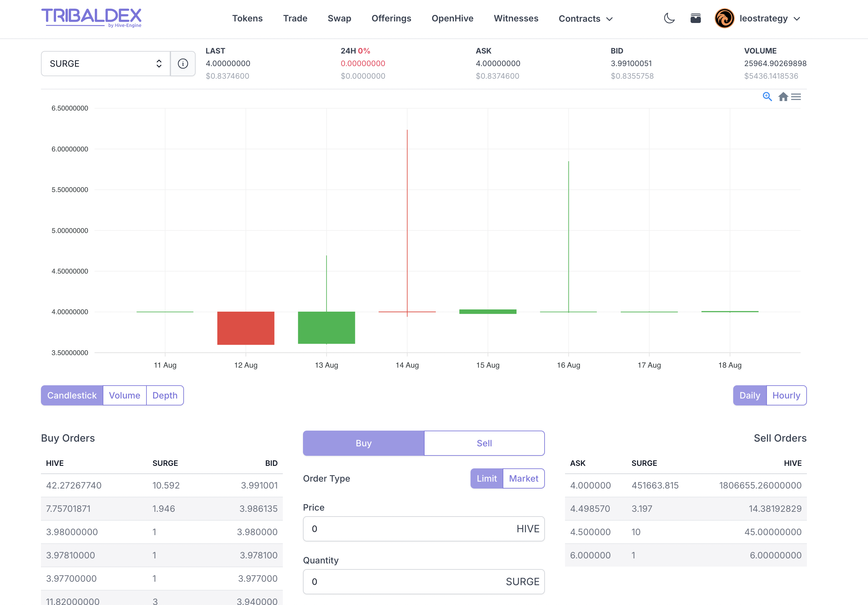868x605 pixels.
Task: Select Hourly chart interval
Action: pos(786,395)
